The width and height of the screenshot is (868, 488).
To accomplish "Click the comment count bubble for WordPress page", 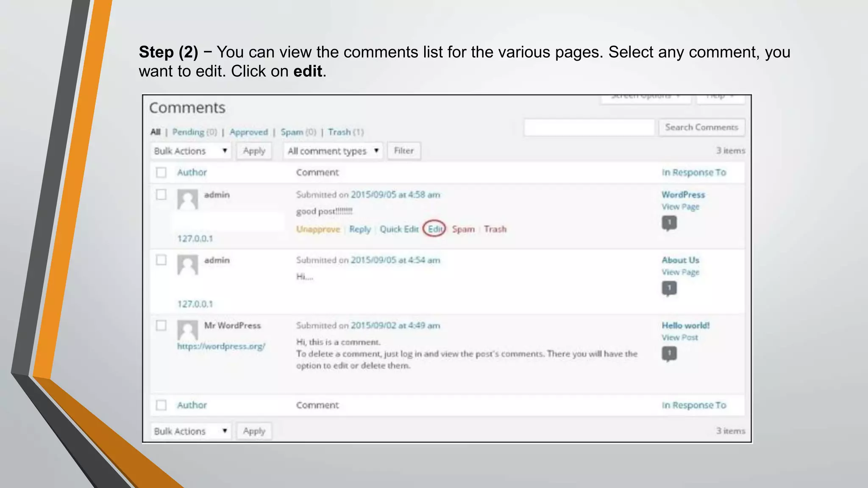I will [669, 222].
